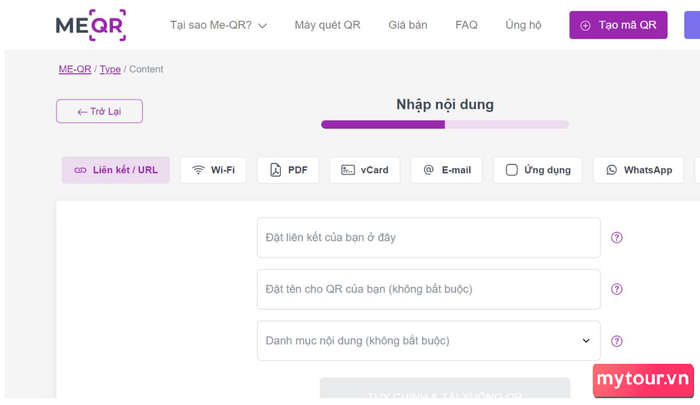Click the ME-QR logo
The height and width of the screenshot is (405, 700).
tap(90, 25)
